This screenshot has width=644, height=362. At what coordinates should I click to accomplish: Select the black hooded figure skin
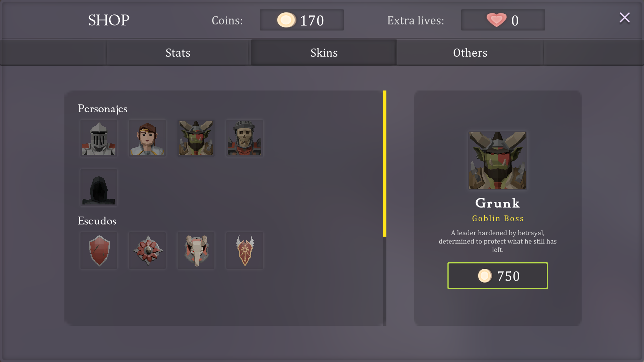click(99, 187)
